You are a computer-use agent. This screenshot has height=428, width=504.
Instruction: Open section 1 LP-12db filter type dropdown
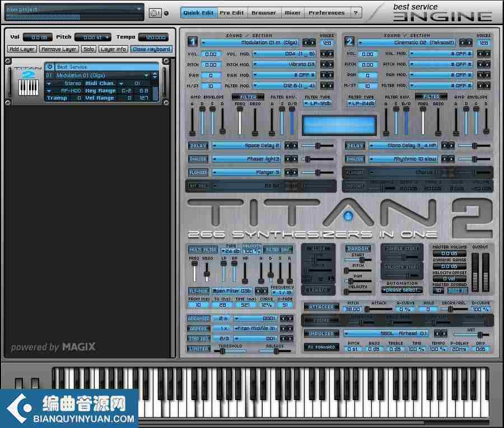(x=318, y=104)
